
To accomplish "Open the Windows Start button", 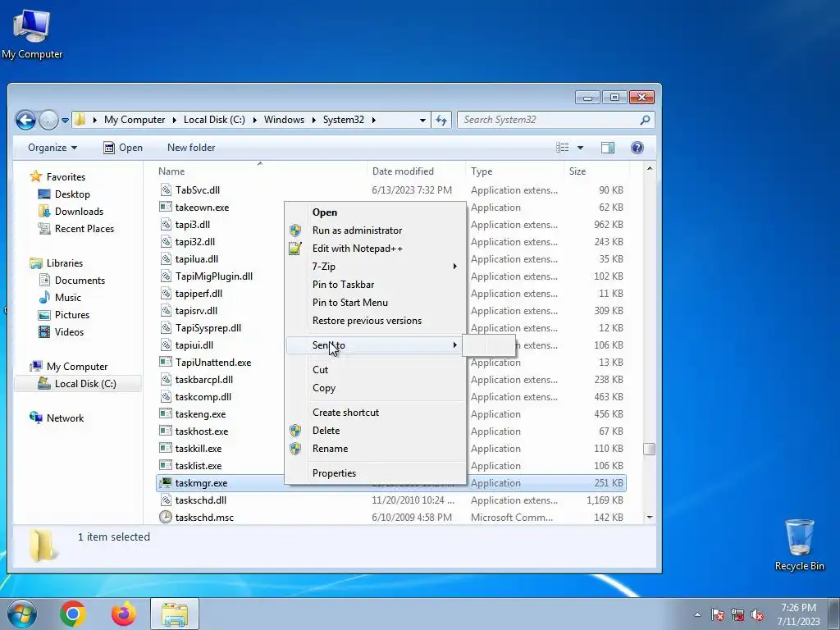I will (22, 614).
